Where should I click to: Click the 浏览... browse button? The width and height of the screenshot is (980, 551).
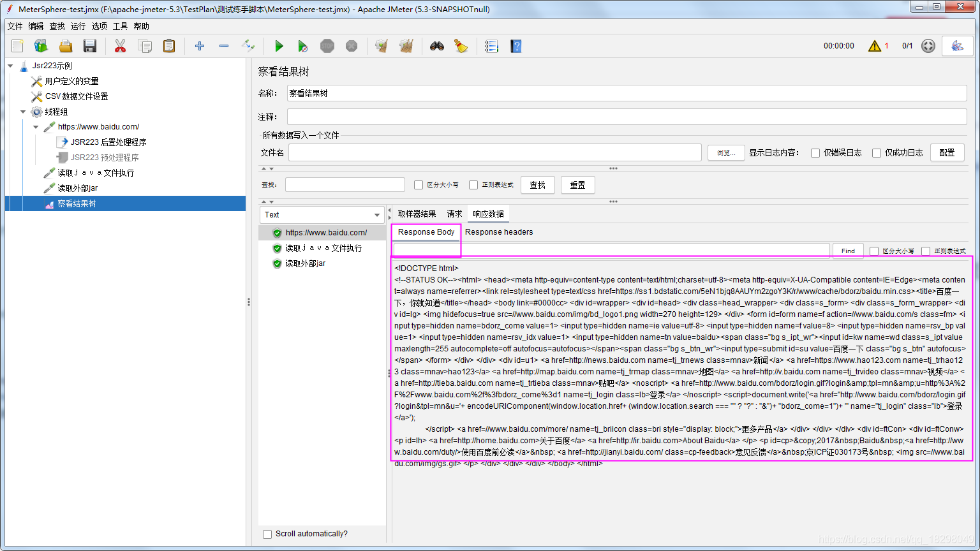point(726,153)
